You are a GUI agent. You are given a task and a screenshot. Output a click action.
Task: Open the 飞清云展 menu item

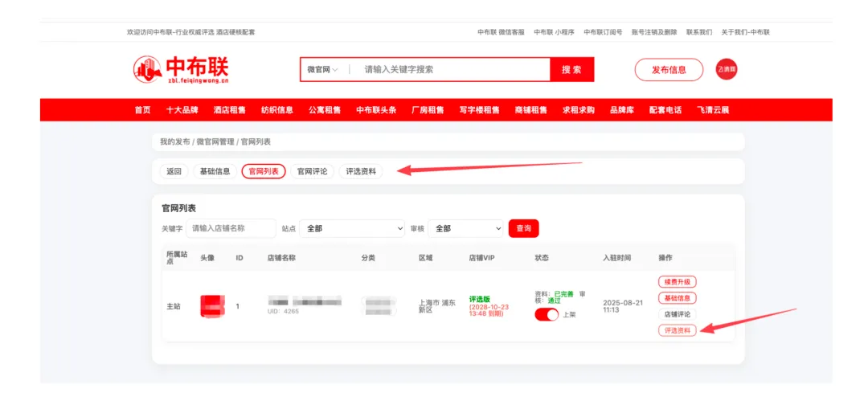pyautogui.click(x=713, y=110)
